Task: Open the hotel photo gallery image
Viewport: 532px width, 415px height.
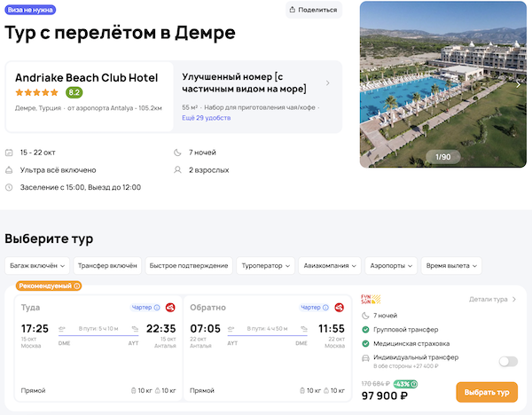Action: (442, 84)
